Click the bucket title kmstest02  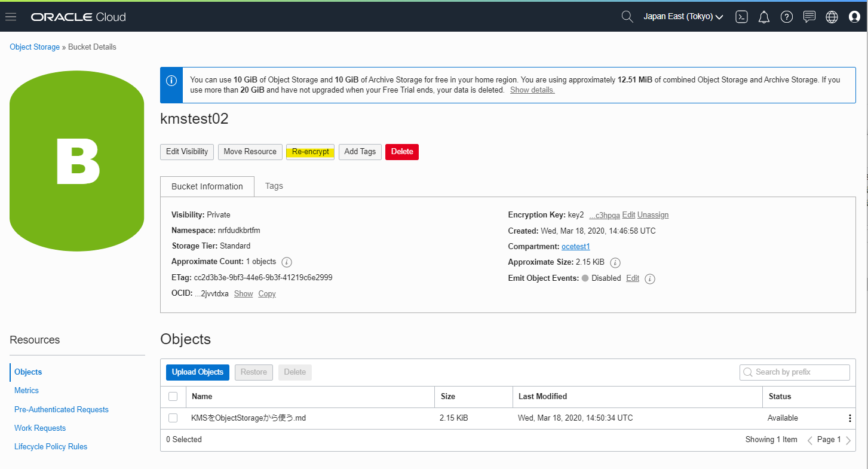[194, 119]
